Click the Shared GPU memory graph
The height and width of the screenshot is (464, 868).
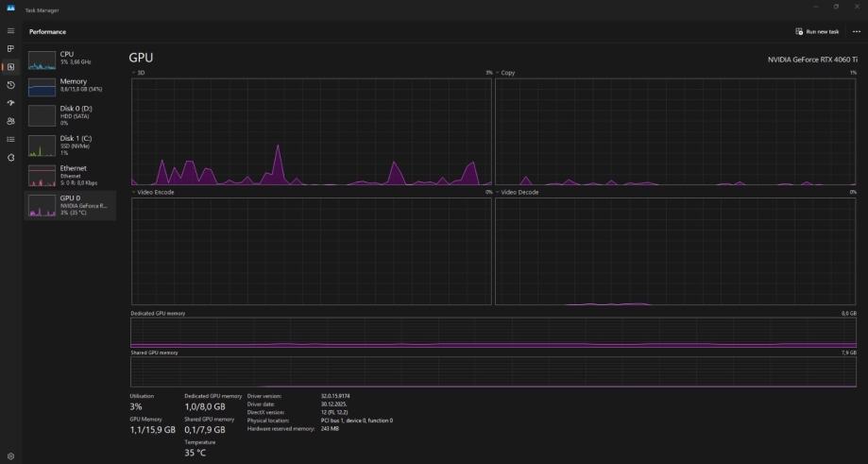[x=493, y=371]
